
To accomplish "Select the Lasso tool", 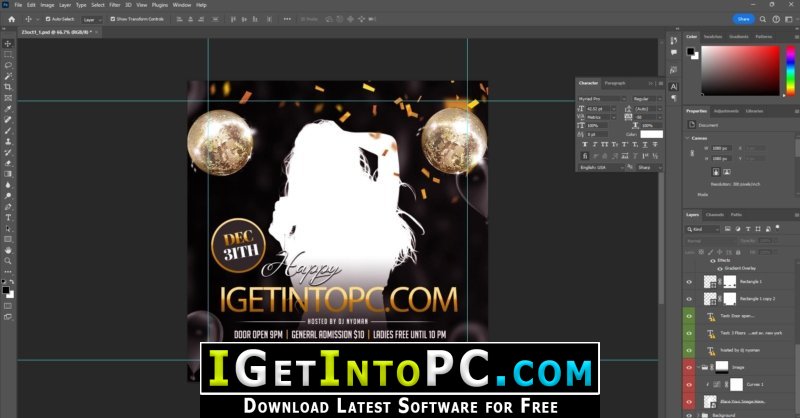I will (8, 65).
